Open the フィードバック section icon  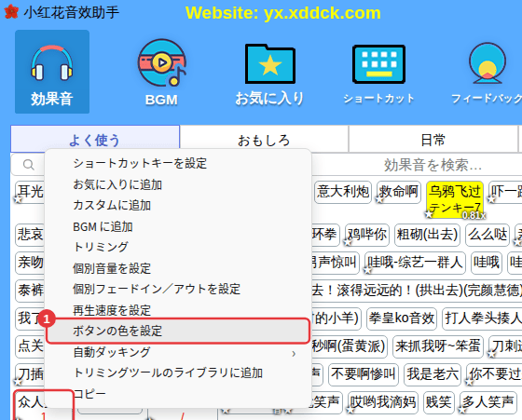pos(487,74)
